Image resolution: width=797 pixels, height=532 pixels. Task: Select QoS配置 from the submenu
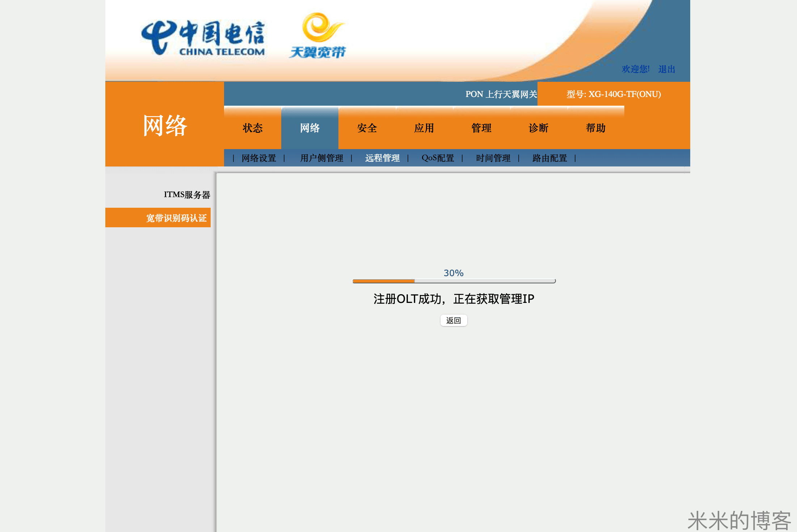(438, 158)
